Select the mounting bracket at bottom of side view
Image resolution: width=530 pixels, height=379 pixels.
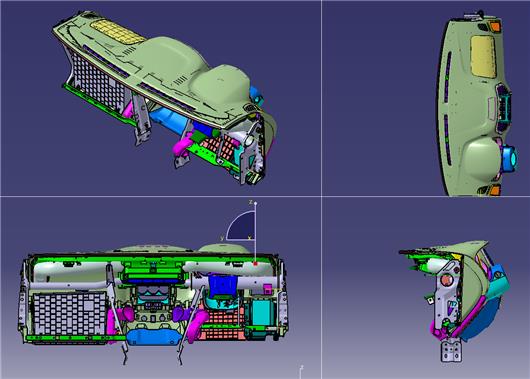coord(451,350)
